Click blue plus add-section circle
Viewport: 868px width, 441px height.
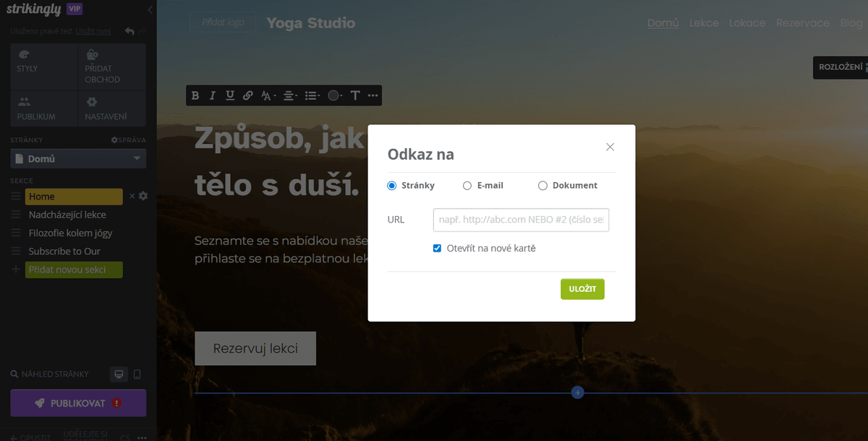[x=577, y=393]
